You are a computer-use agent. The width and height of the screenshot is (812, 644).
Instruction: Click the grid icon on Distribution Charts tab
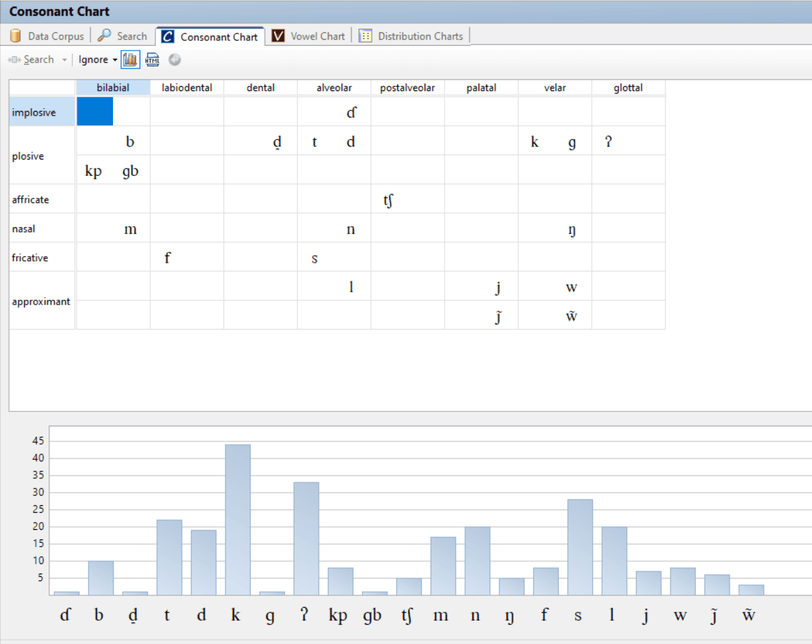(366, 36)
